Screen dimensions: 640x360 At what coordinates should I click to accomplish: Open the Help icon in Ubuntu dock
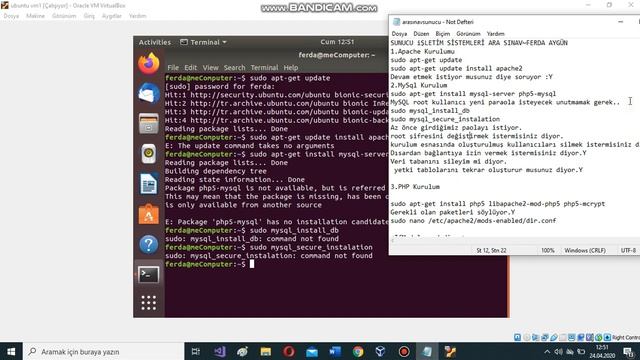(149, 244)
